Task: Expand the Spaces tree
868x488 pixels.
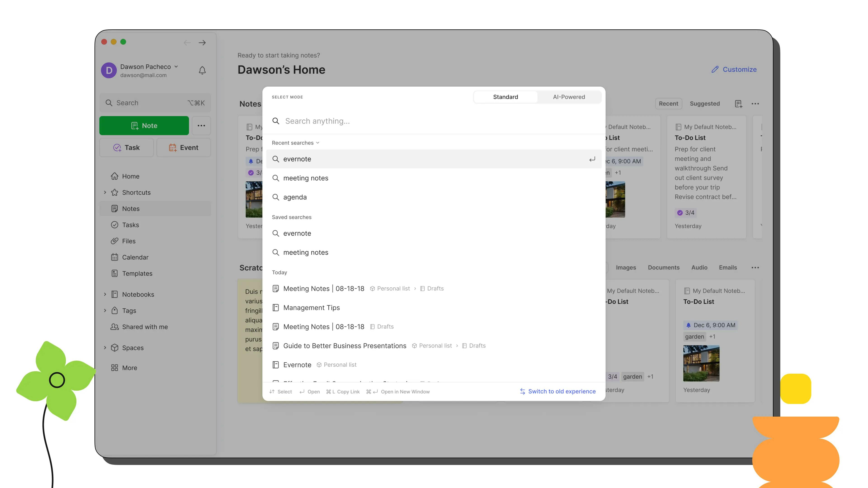Action: pyautogui.click(x=105, y=347)
